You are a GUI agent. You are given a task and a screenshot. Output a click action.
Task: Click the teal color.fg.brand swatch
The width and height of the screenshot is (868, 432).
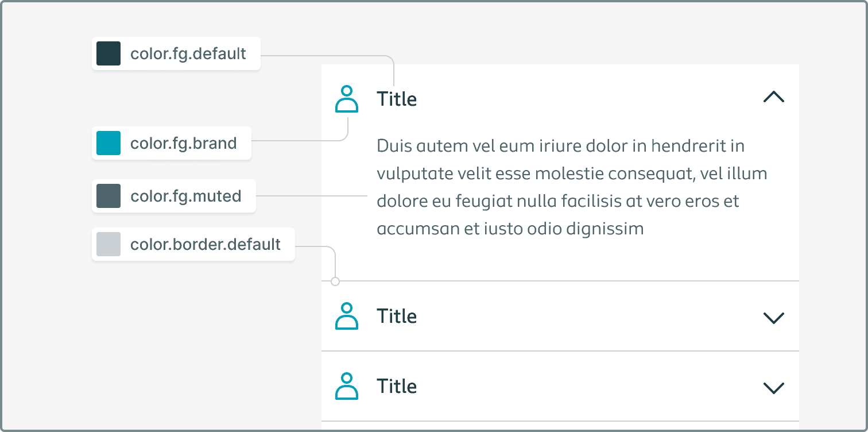coord(108,143)
